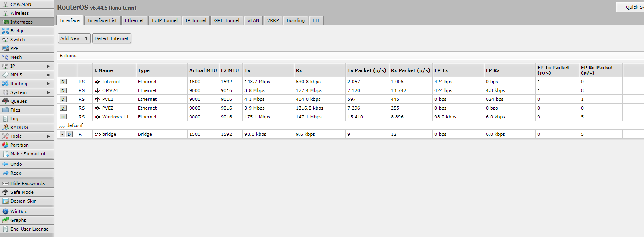644x237 pixels.
Task: Click the Tx Packet (p/s) column header
Action: (x=367, y=70)
